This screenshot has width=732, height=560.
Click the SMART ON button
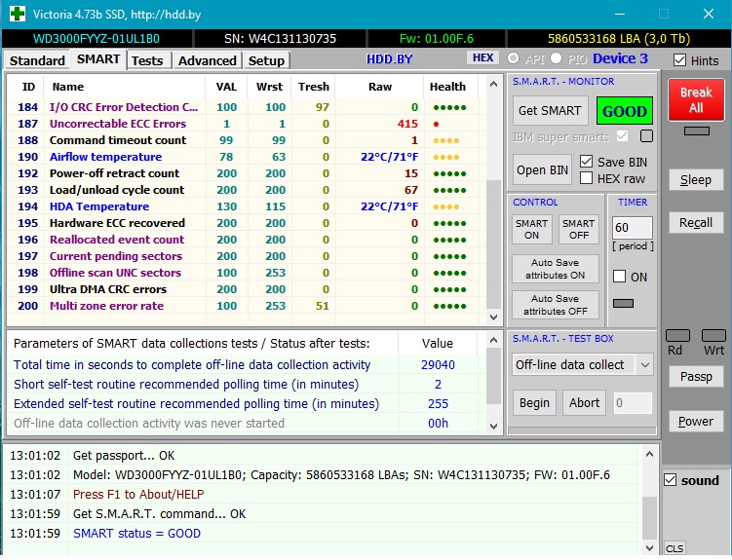[531, 229]
